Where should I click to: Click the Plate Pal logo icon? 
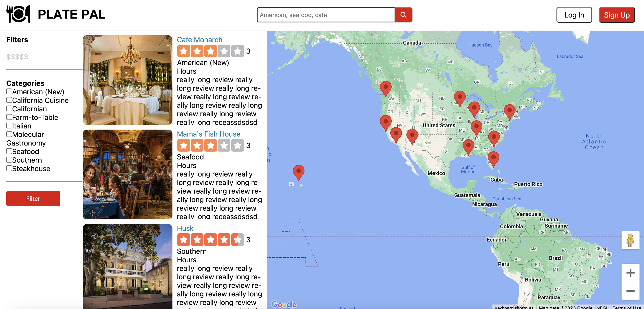18,14
